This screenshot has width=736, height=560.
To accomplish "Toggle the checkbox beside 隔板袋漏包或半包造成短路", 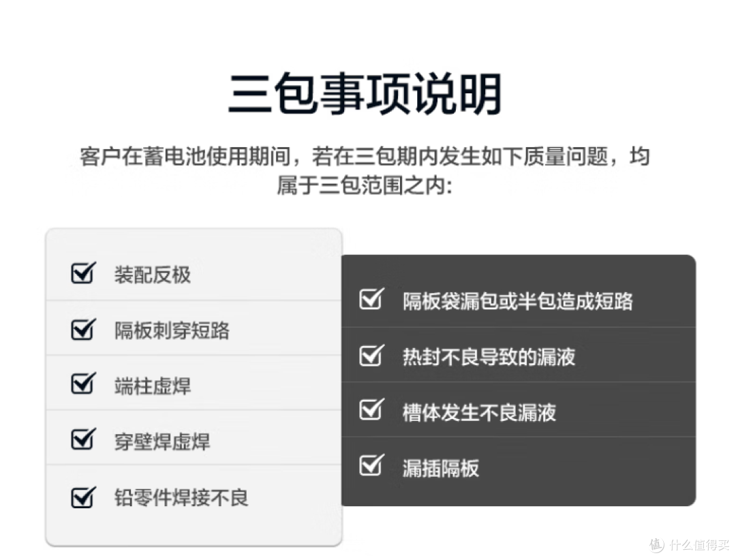I will (x=372, y=299).
